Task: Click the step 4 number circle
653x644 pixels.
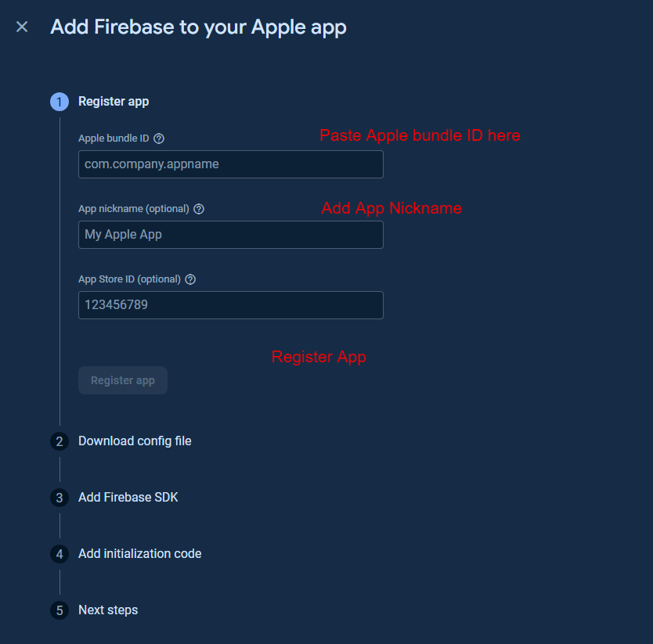Action: pyautogui.click(x=60, y=554)
